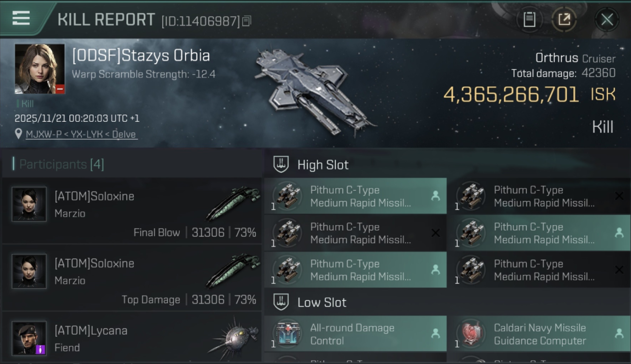Open Caldari Navy Missile Guidance Computer
This screenshot has height=364, width=631.
point(539,334)
